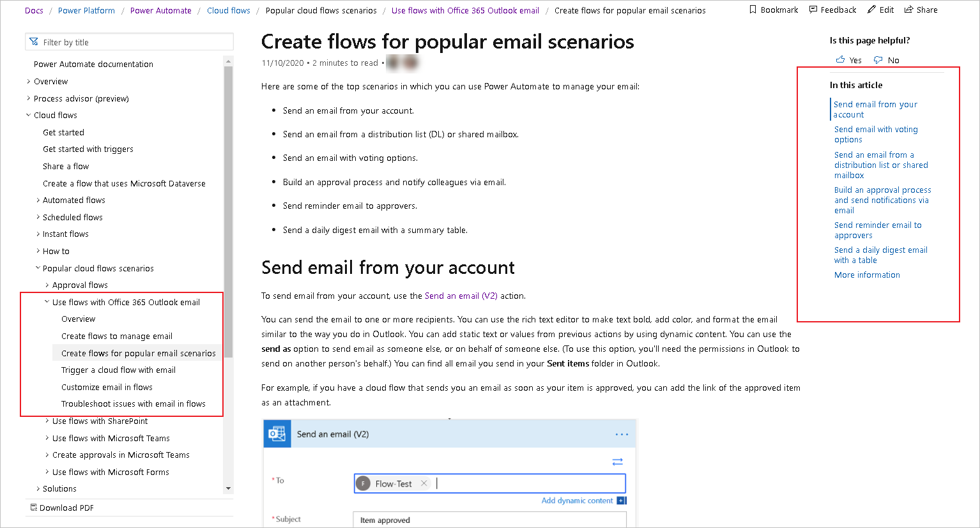Remove Flow-Test recipient with the X
This screenshot has width=980, height=528.
[x=424, y=483]
